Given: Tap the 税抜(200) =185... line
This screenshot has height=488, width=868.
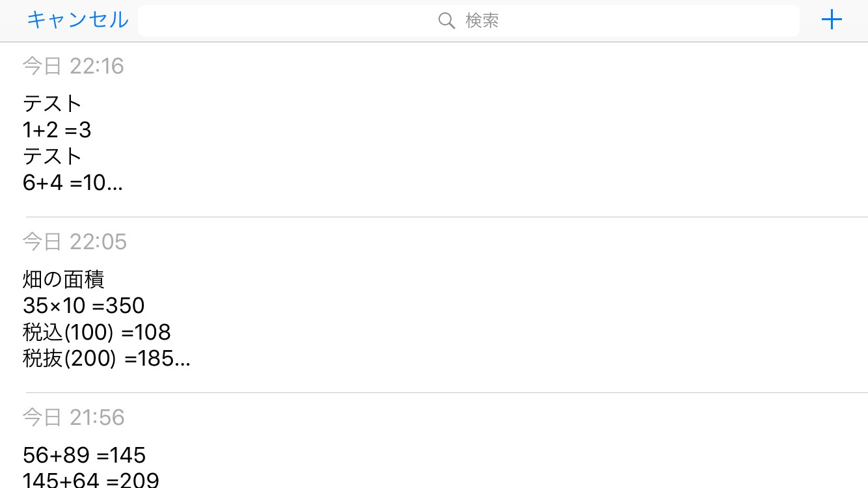Looking at the screenshot, I should [106, 359].
